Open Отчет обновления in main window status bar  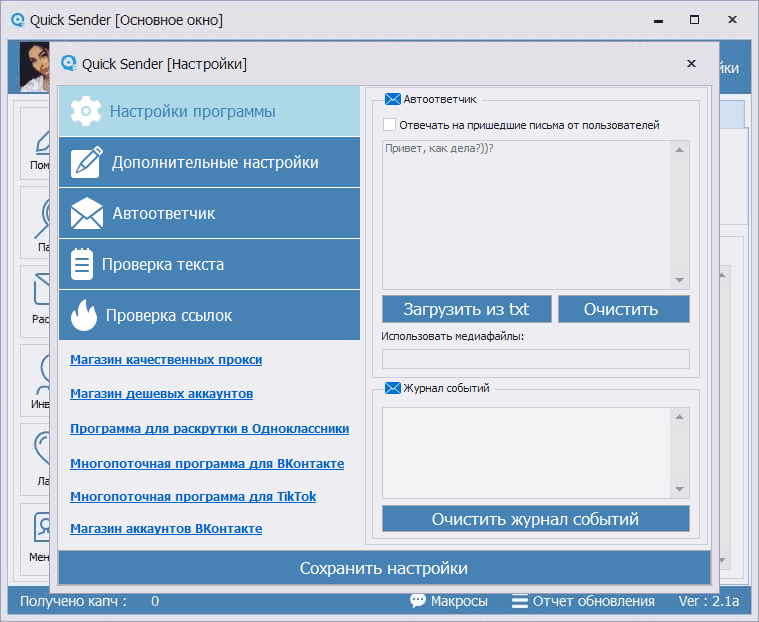[593, 601]
